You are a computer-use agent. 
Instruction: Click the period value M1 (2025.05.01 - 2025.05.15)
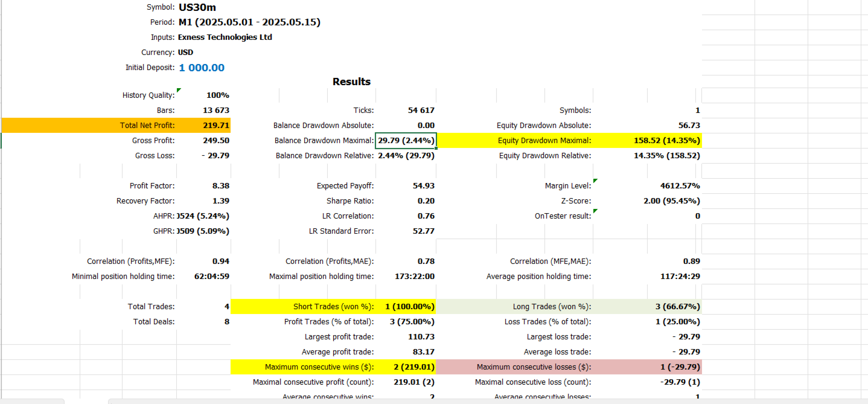point(249,22)
